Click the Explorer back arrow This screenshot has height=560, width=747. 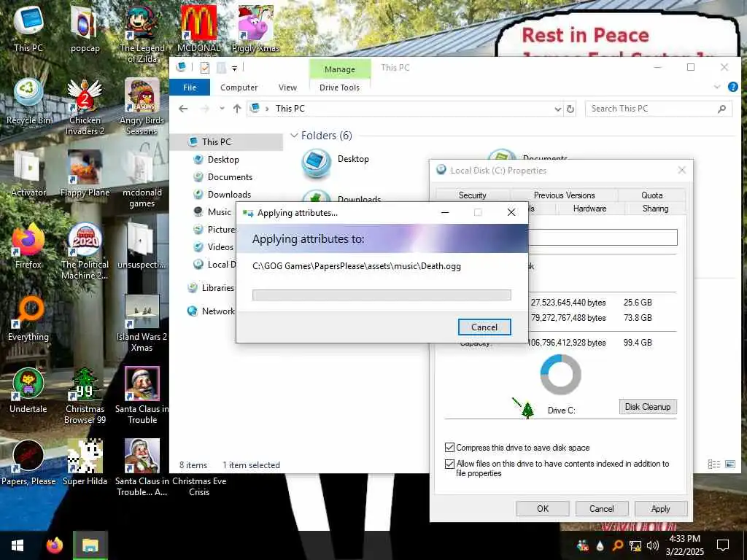[x=183, y=109]
